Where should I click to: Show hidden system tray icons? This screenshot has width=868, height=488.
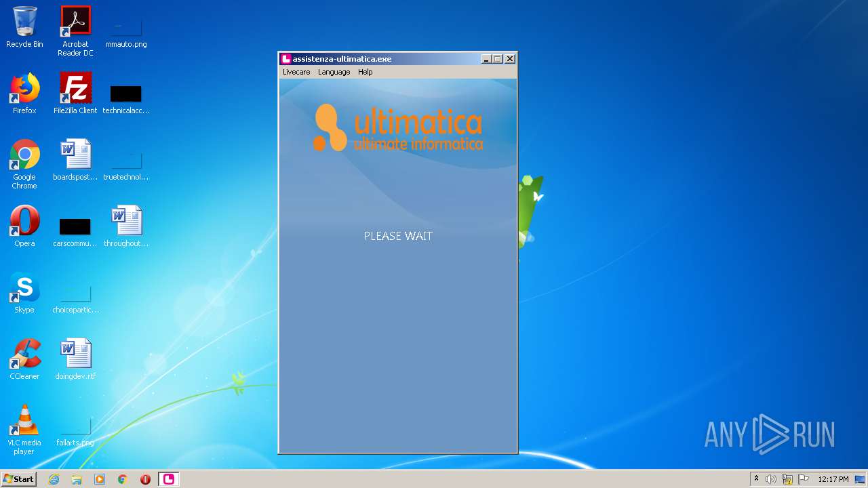coord(757,479)
